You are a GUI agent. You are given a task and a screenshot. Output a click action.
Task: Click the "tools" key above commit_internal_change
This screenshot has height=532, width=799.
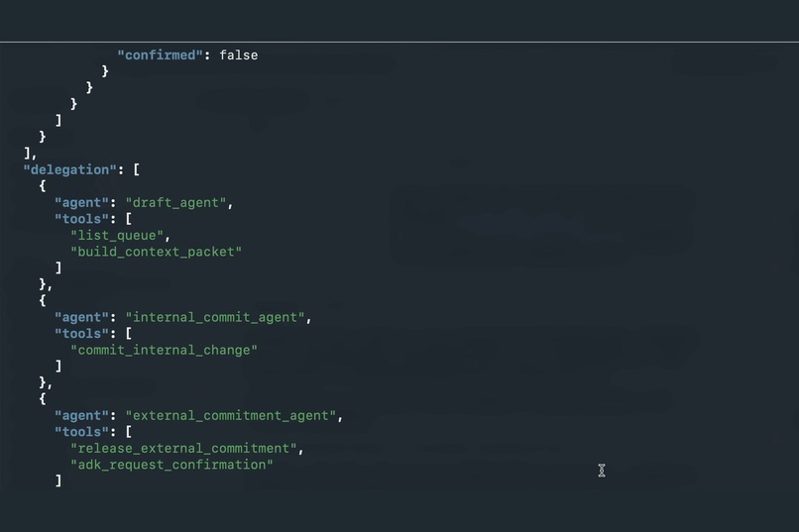pyautogui.click(x=81, y=334)
